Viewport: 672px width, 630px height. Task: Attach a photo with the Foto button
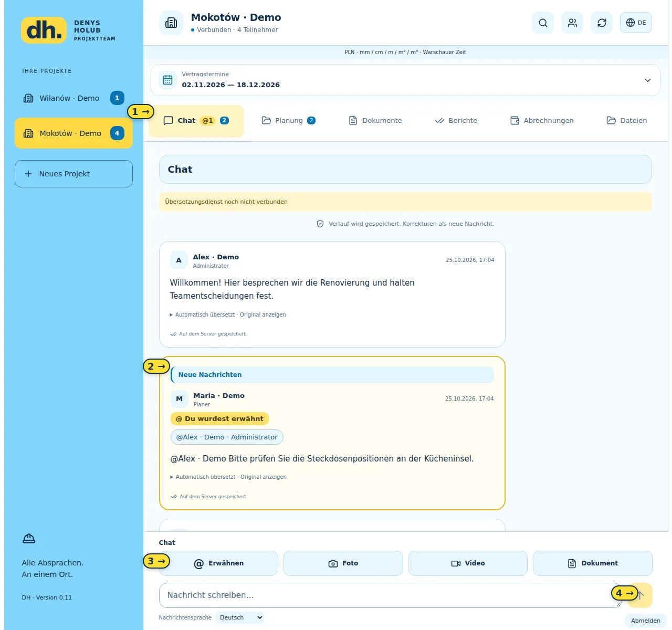(343, 563)
